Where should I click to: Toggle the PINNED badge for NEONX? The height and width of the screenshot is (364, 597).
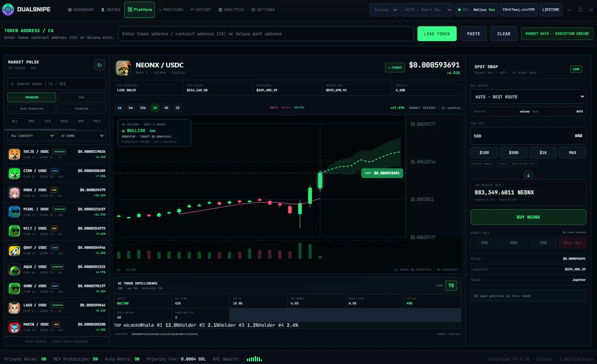point(395,68)
